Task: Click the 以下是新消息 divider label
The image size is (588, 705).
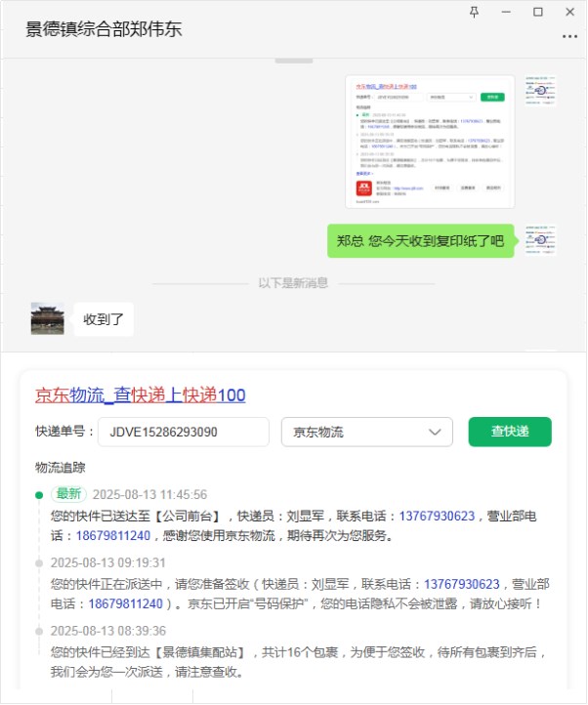Action: [293, 283]
